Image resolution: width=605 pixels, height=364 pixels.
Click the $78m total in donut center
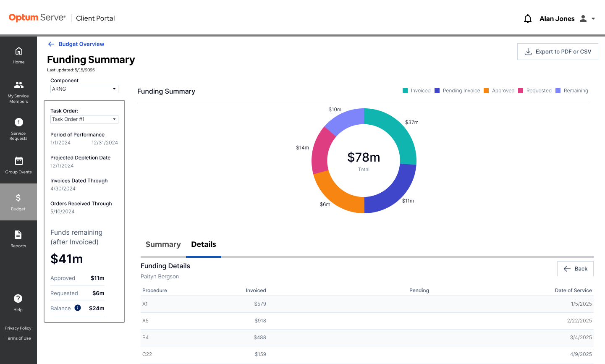tap(364, 157)
